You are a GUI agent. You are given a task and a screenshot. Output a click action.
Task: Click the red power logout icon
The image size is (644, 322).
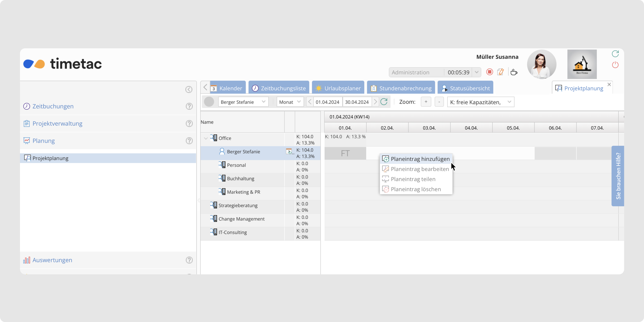pyautogui.click(x=615, y=65)
